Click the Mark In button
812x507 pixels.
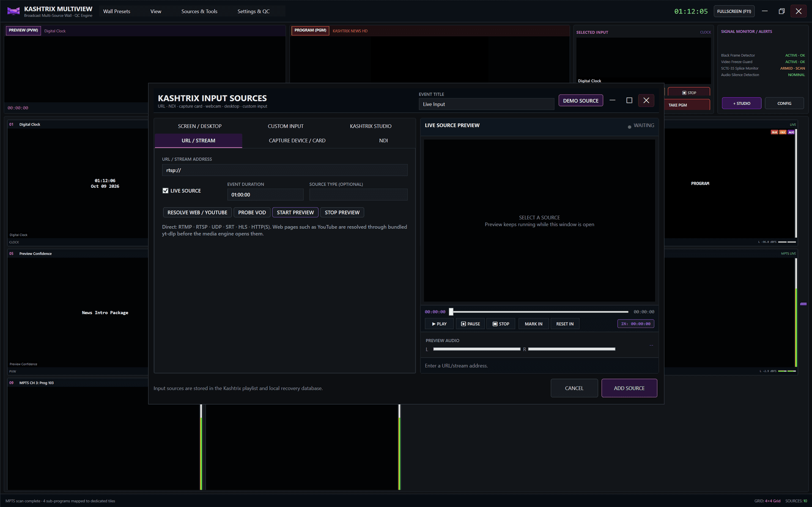(x=533, y=324)
